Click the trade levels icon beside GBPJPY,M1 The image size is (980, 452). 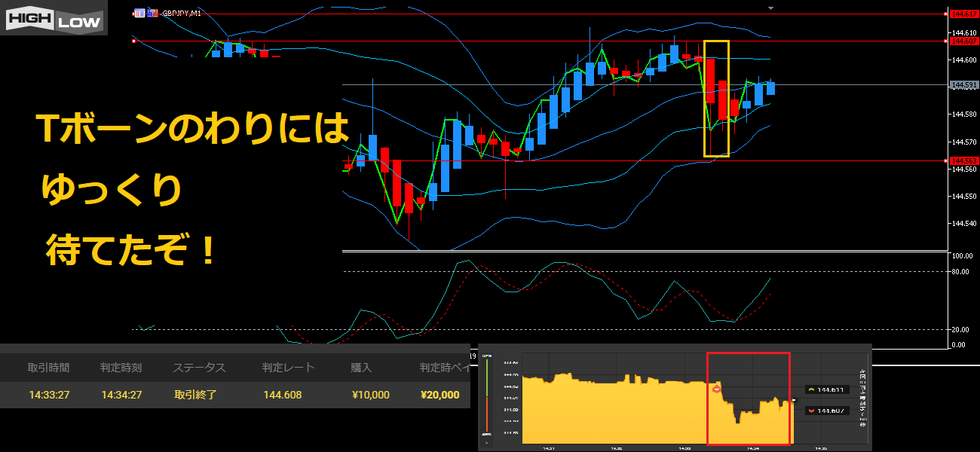pos(153,13)
